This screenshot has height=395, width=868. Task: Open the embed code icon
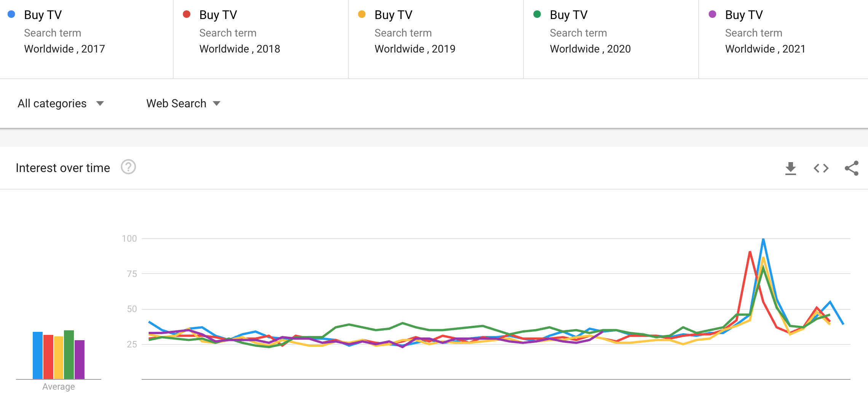point(821,168)
